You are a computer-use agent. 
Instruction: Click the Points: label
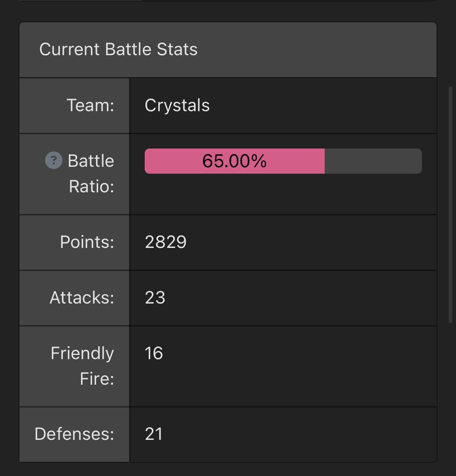(x=87, y=242)
